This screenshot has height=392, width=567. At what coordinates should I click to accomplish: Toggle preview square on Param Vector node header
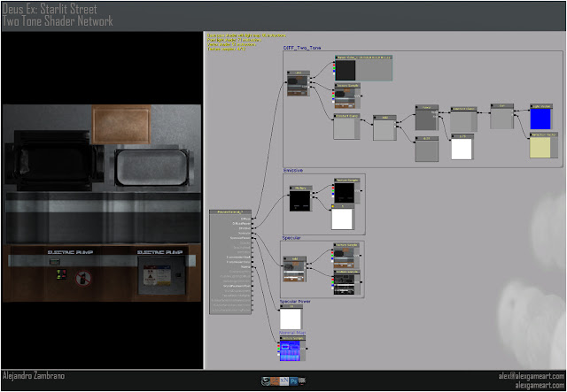click(x=337, y=58)
